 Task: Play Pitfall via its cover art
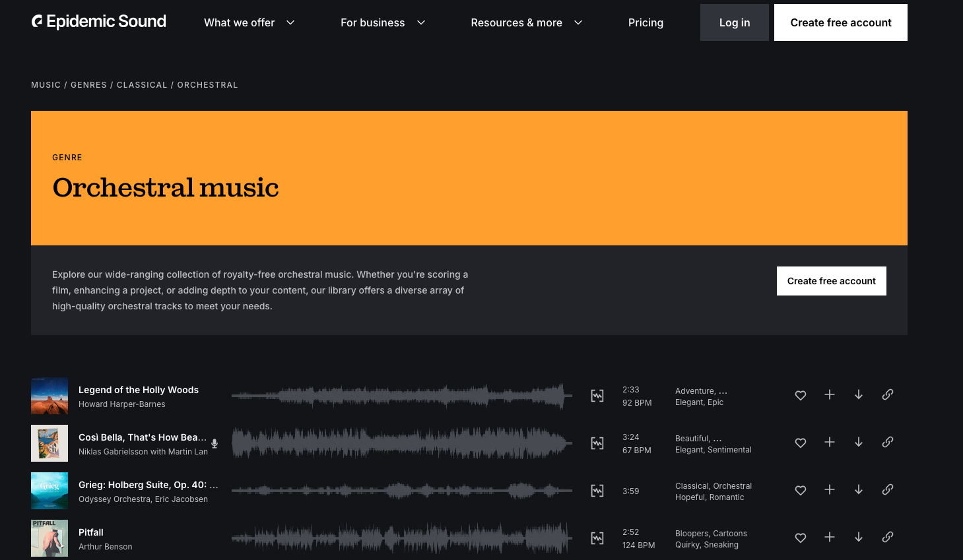coord(50,538)
